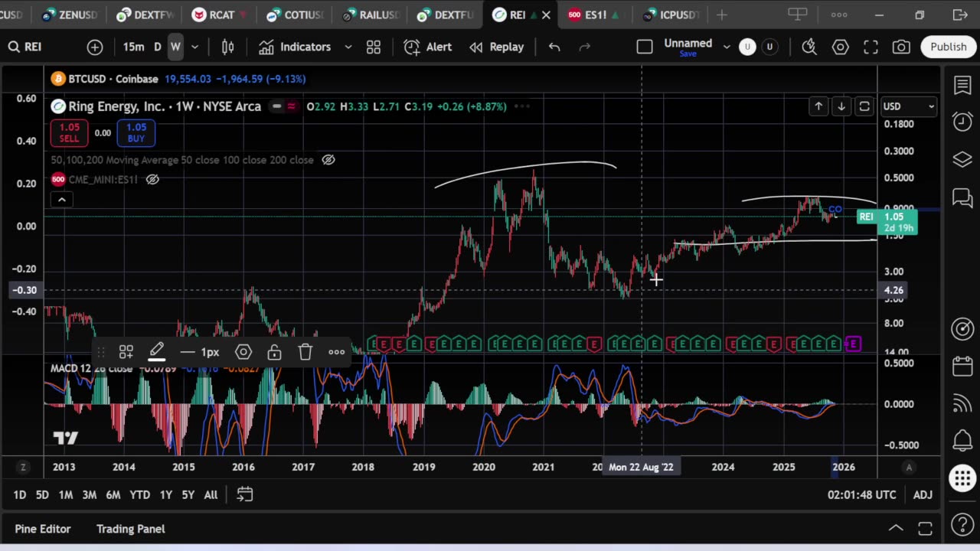Expand the timeframe interval dropdown arrow
This screenshot has width=980, height=551.
pyautogui.click(x=194, y=47)
